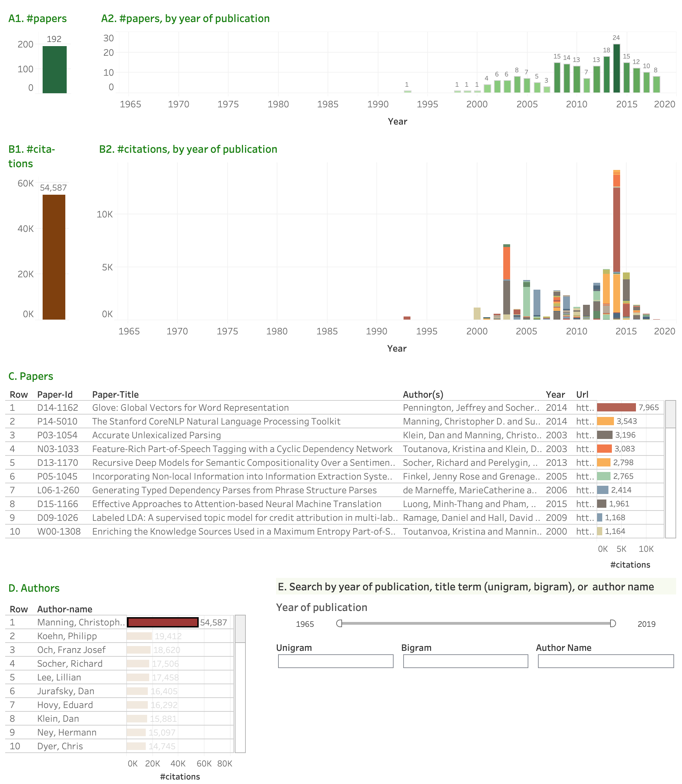
Task: Click the green 192 total papers bar
Action: tap(54, 70)
